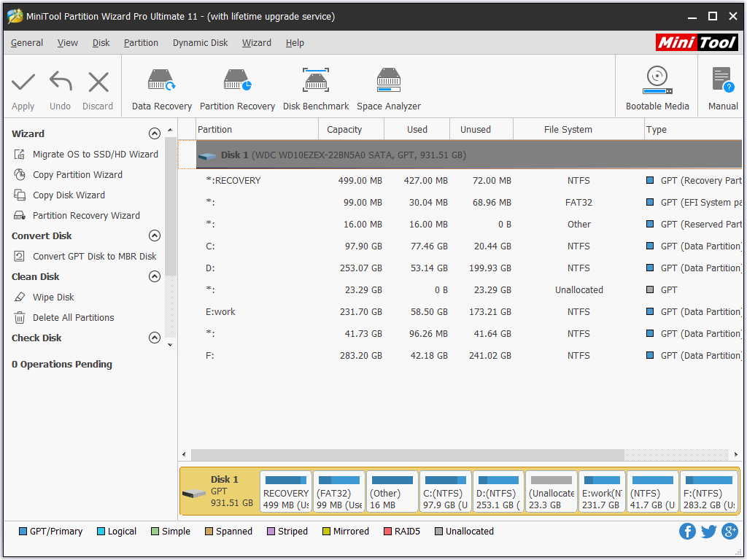Select C:(NTFS) block in disk map
This screenshot has height=560, width=747.
(x=446, y=492)
